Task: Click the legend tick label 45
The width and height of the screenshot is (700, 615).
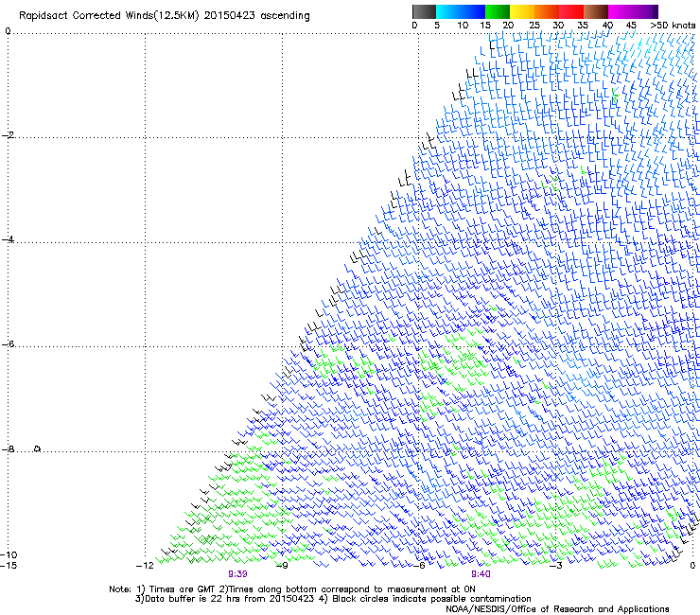Action: point(631,26)
